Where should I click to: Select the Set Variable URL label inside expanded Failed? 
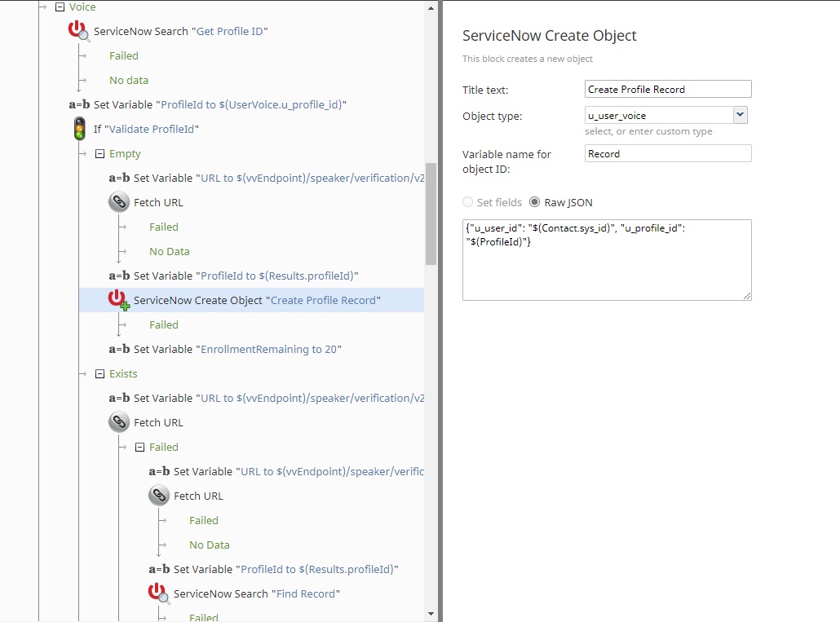299,471
